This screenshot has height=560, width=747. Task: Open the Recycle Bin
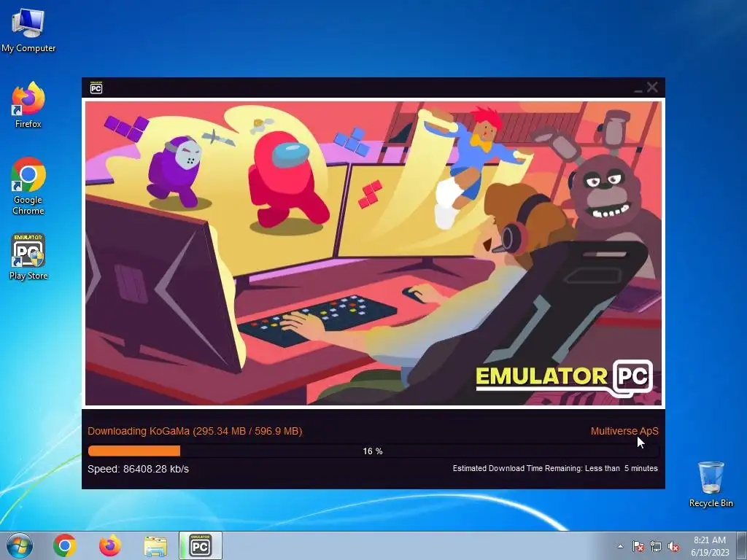pyautogui.click(x=711, y=484)
